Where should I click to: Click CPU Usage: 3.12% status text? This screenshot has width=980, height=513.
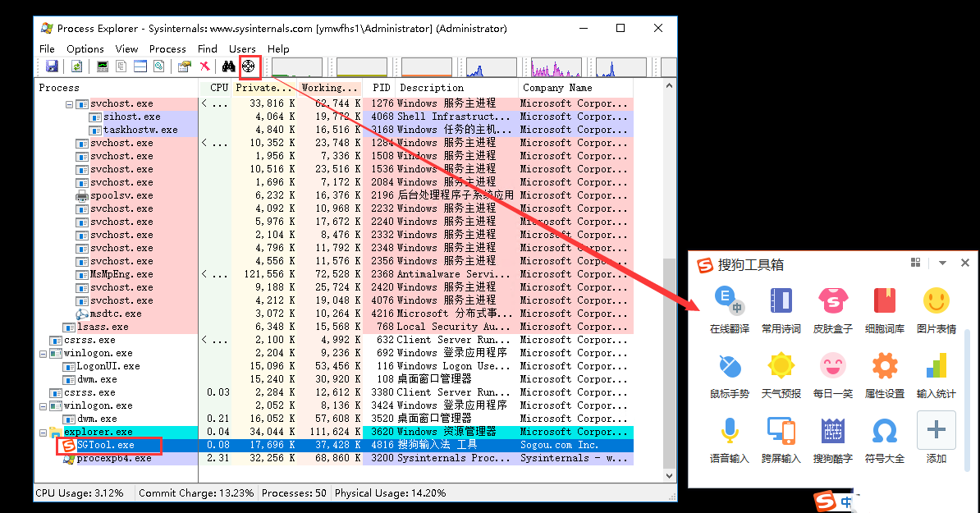[80, 493]
